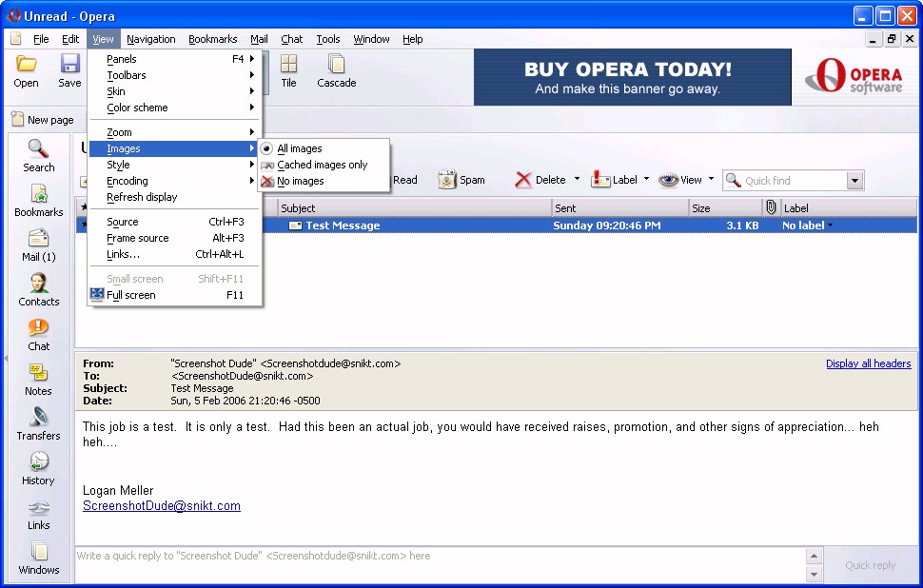Viewport: 923px width, 588px height.
Task: Click the Display all headers link
Action: (868, 363)
